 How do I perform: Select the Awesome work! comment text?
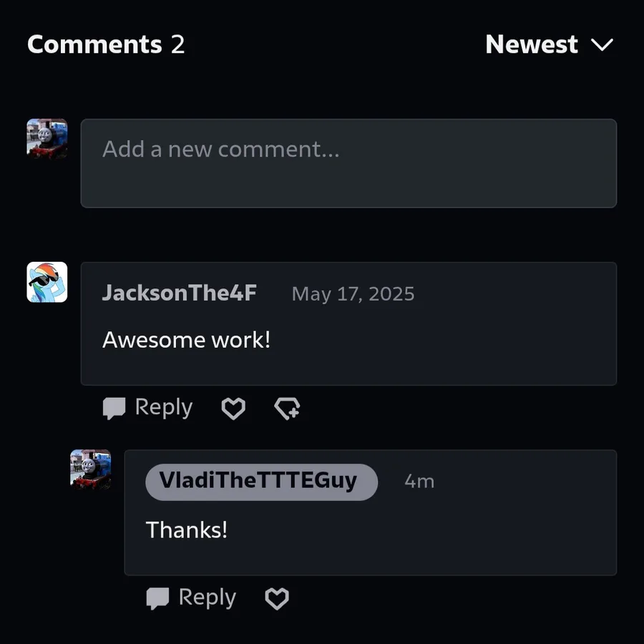(186, 340)
